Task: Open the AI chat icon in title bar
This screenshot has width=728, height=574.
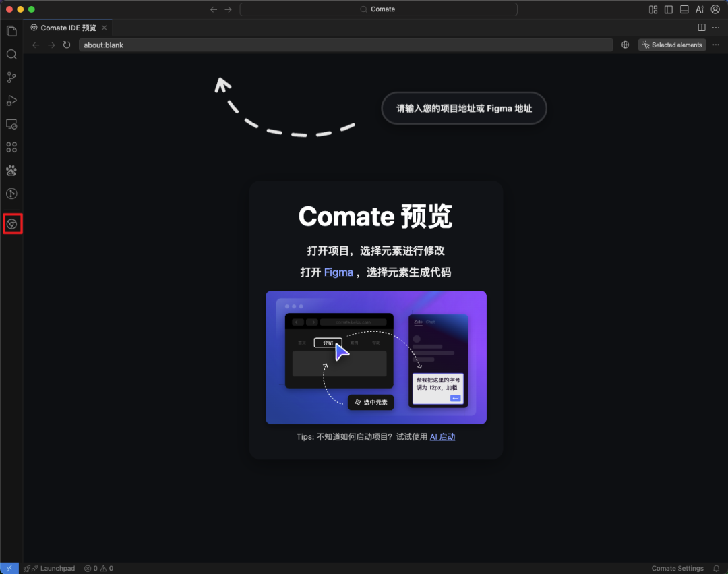Action: [x=700, y=9]
